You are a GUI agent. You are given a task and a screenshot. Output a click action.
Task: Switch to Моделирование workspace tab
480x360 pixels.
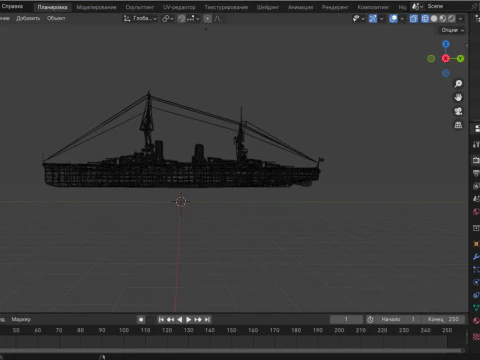pyautogui.click(x=96, y=7)
